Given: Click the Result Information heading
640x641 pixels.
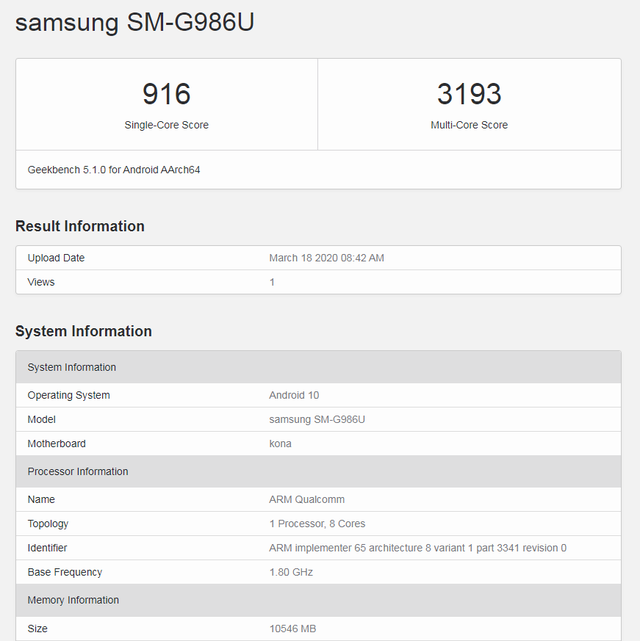Looking at the screenshot, I should coord(80,226).
